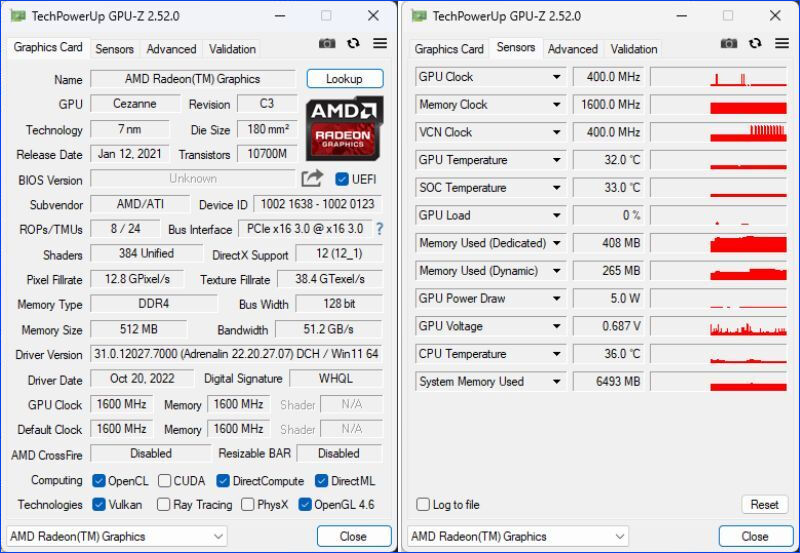Open the System Memory Used dropdown

coord(557,382)
